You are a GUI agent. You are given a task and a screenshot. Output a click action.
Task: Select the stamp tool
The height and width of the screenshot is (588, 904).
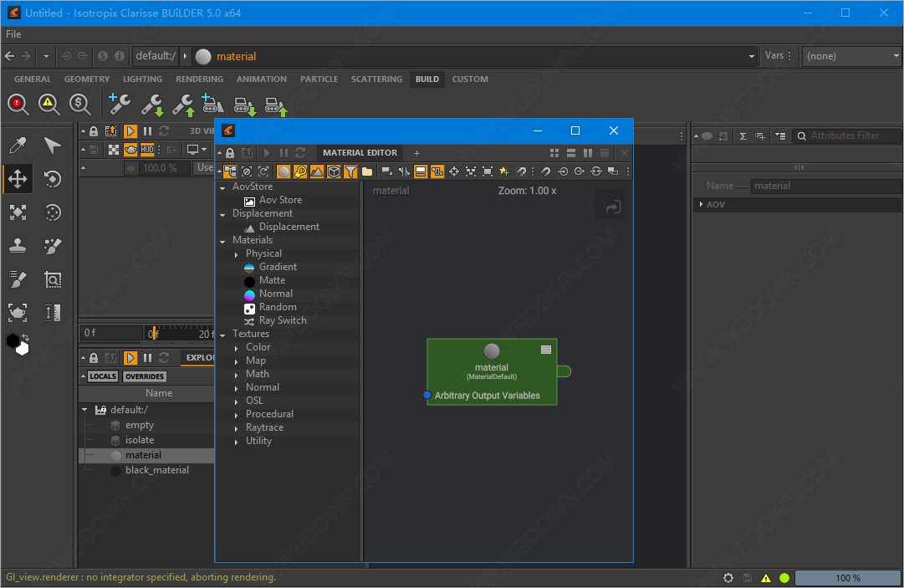point(18,246)
